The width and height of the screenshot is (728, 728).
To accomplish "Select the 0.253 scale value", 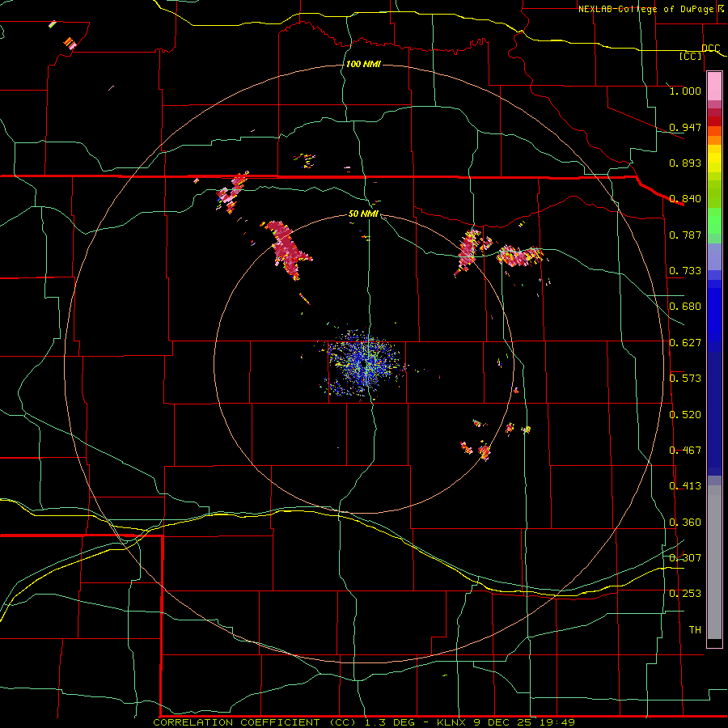I will coord(685,594).
